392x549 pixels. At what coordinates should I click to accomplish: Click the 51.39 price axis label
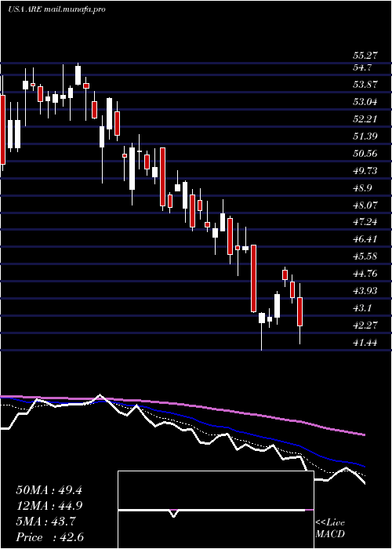pos(365,136)
